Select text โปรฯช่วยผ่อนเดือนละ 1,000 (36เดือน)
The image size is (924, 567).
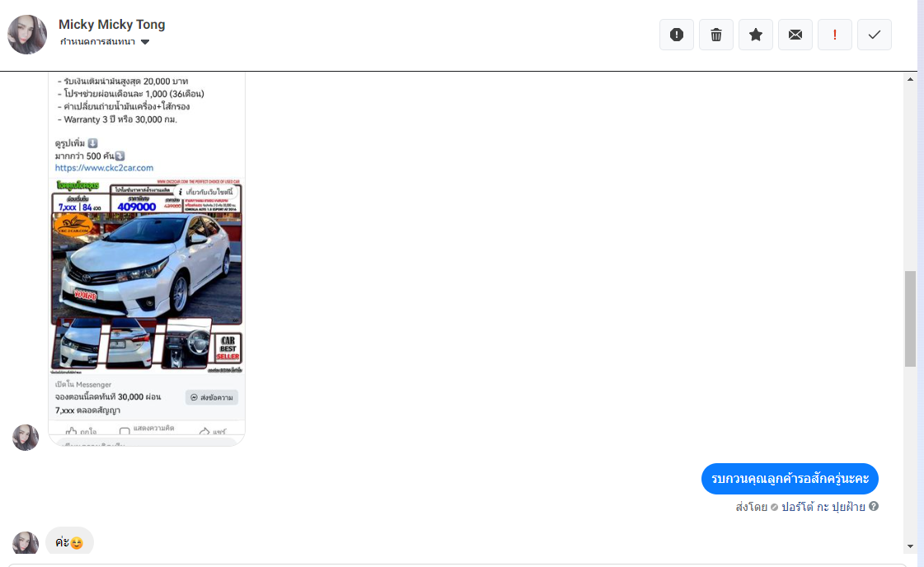(x=134, y=94)
